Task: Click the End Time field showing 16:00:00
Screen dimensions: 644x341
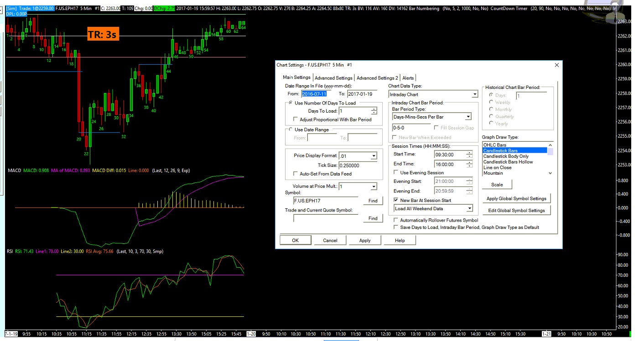Action: (450, 164)
